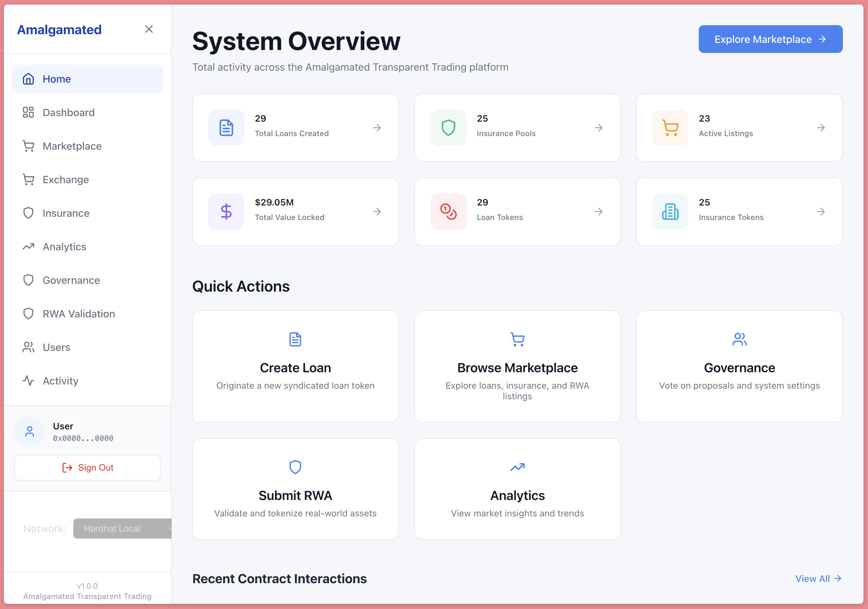Click the arrow on Active Listings card
Screen dimensions: 868x609
[x=821, y=128]
